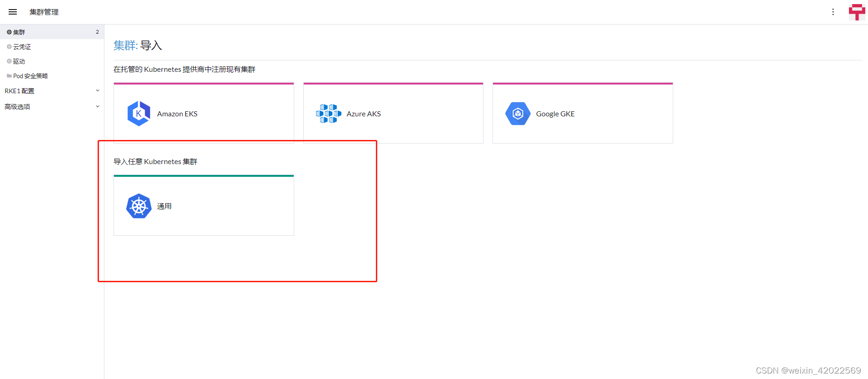Expand the 高级选项 section chevron

coord(98,106)
